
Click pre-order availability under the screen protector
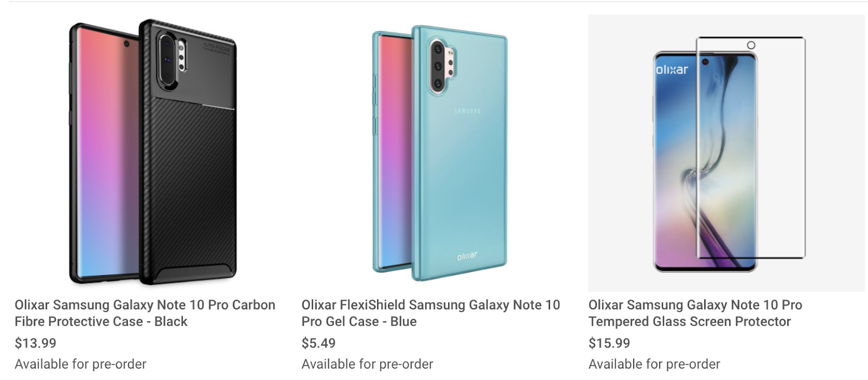[x=654, y=364]
